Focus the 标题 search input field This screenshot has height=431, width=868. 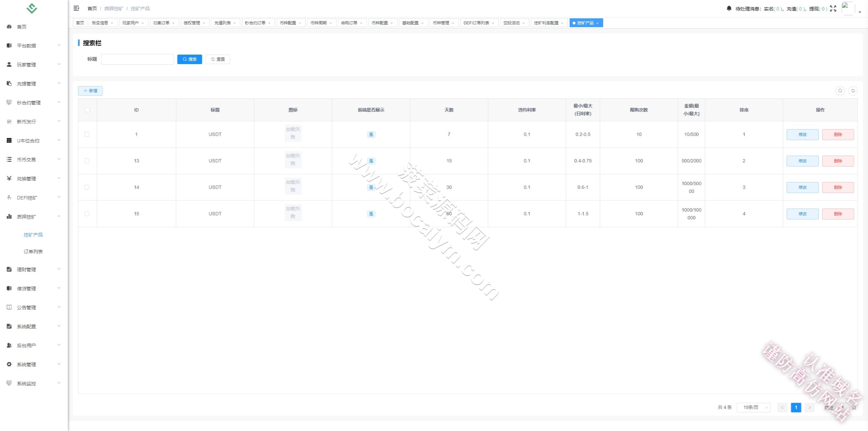137,59
